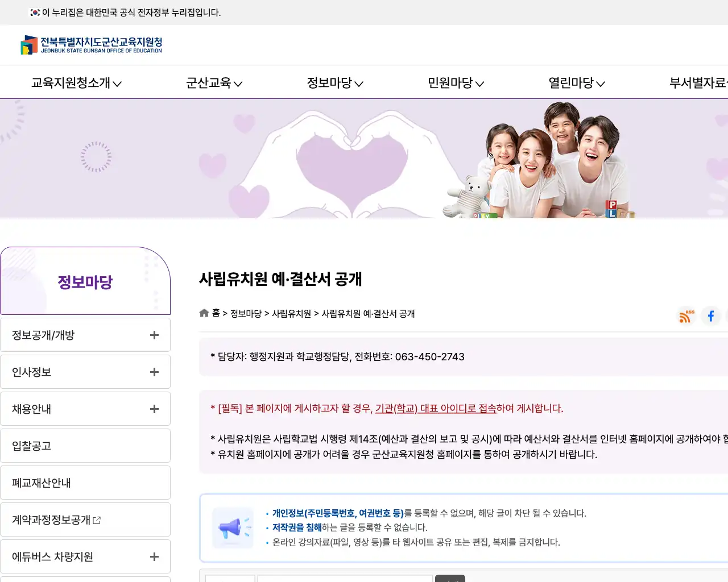Expand the 인사정보 sidebar section
Image resolution: width=728 pixels, height=582 pixels.
(x=154, y=372)
